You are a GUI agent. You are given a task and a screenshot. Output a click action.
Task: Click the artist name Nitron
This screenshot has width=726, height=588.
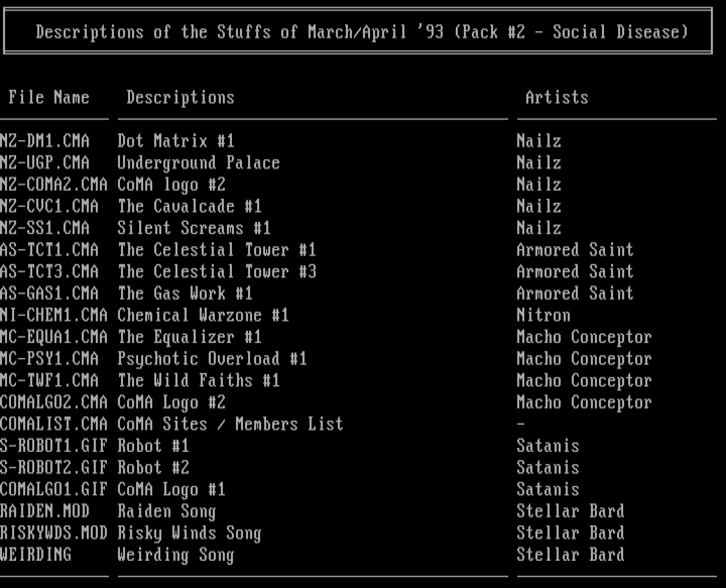543,315
